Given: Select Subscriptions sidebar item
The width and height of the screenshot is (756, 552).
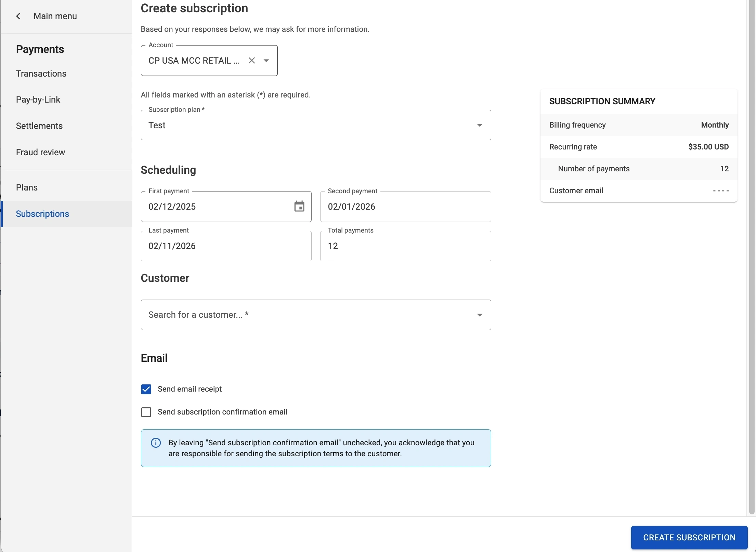Looking at the screenshot, I should pyautogui.click(x=42, y=214).
